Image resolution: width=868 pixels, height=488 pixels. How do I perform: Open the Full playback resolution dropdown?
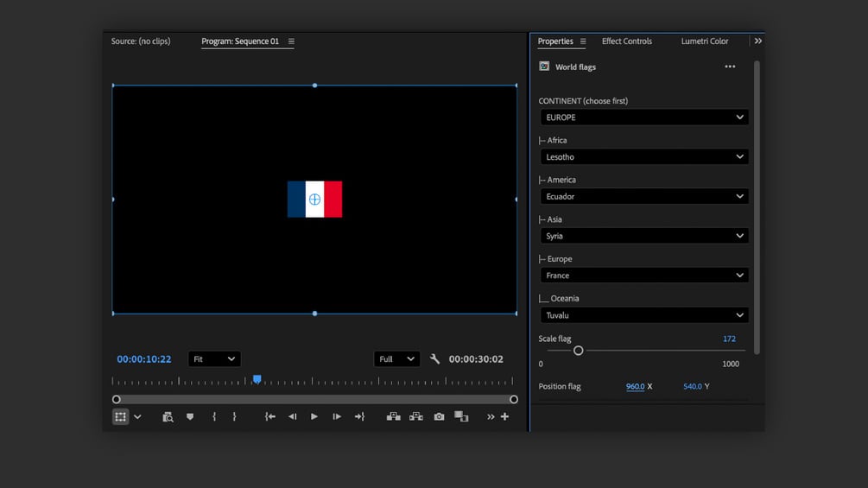(397, 359)
